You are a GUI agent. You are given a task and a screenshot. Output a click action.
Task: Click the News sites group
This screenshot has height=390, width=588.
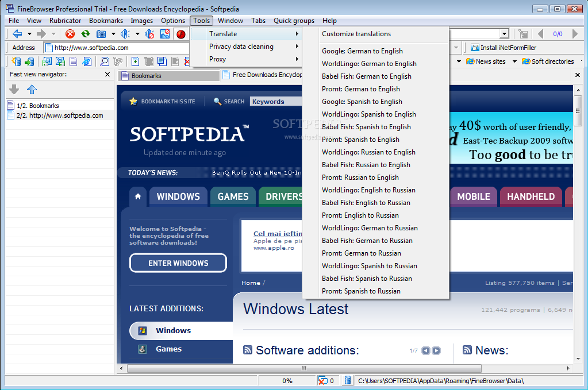(486, 61)
